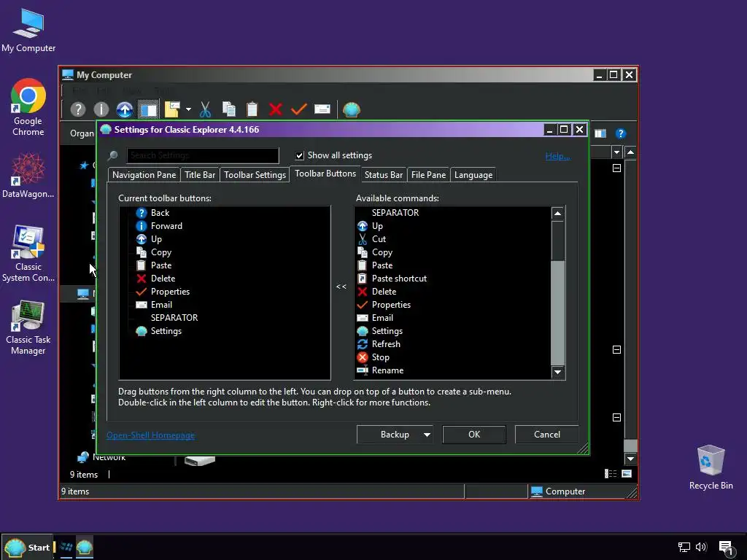747x560 pixels.
Task: Uncheck the Show all settings checkbox
Action: 300,156
